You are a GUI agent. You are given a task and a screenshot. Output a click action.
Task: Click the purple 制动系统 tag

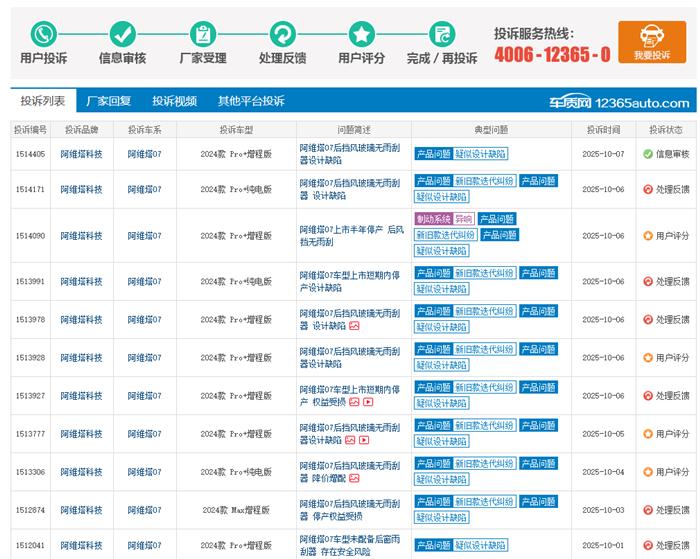pos(432,219)
